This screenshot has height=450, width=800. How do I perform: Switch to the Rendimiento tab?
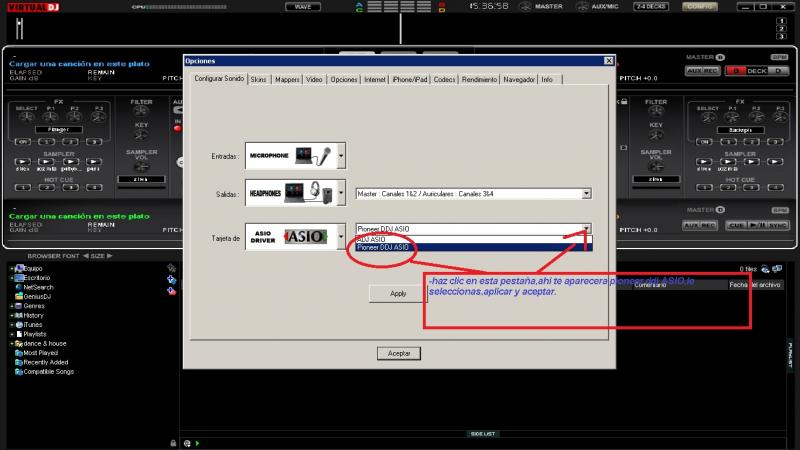pos(479,79)
